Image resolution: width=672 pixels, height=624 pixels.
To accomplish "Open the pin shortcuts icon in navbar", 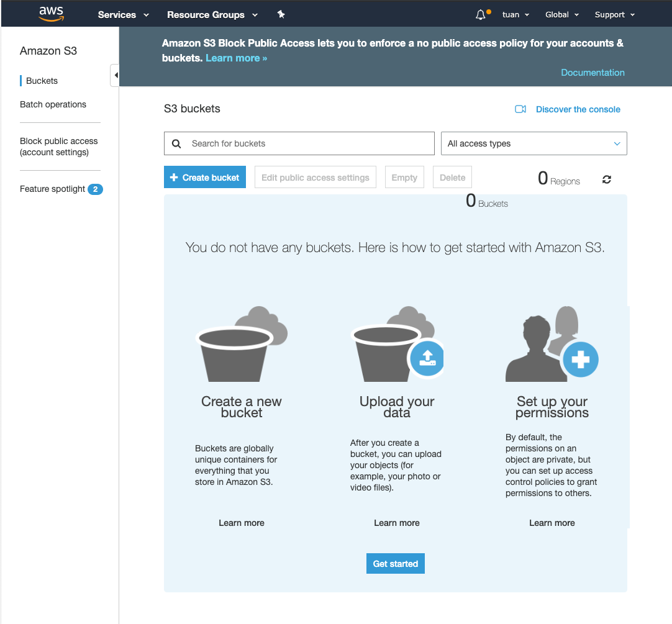I will coord(281,14).
